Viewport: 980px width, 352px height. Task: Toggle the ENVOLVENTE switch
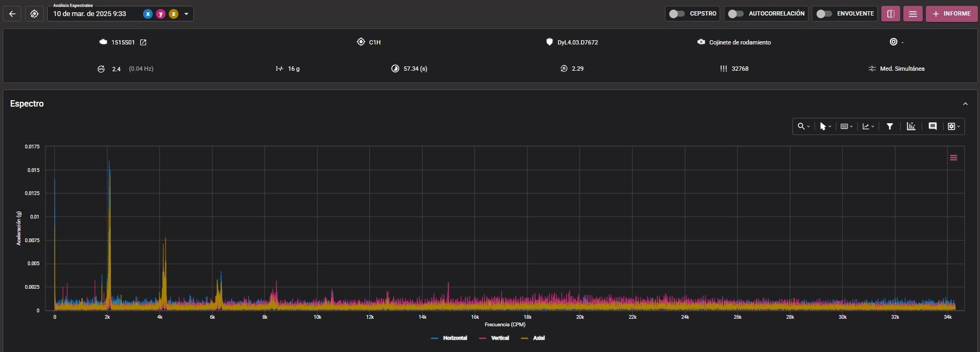(x=824, y=14)
